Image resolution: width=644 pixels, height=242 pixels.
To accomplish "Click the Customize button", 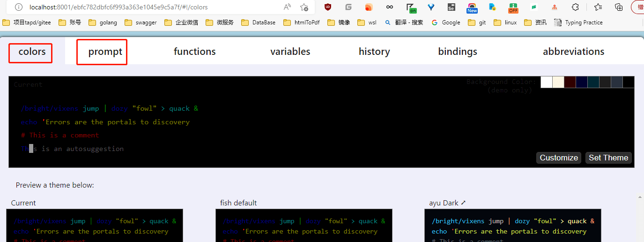I will (559, 158).
